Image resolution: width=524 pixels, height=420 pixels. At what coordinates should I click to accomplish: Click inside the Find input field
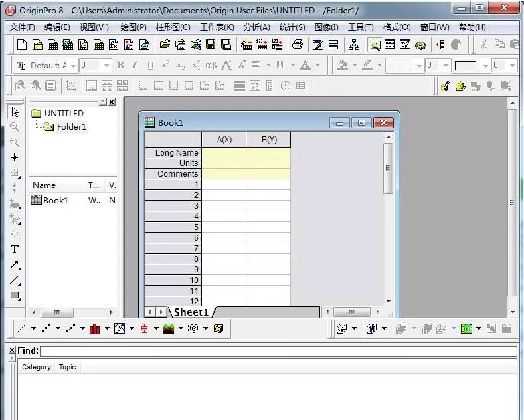coord(278,351)
